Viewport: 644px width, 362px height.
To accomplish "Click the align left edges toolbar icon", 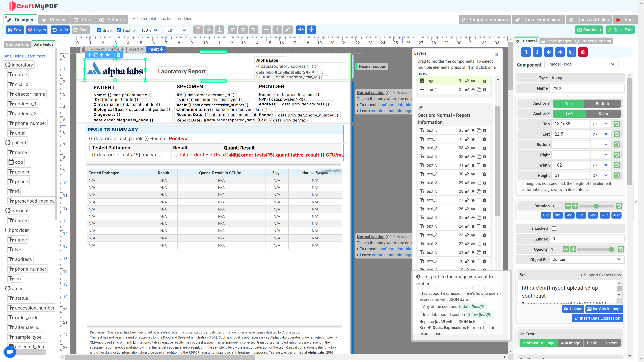I will 232,30.
